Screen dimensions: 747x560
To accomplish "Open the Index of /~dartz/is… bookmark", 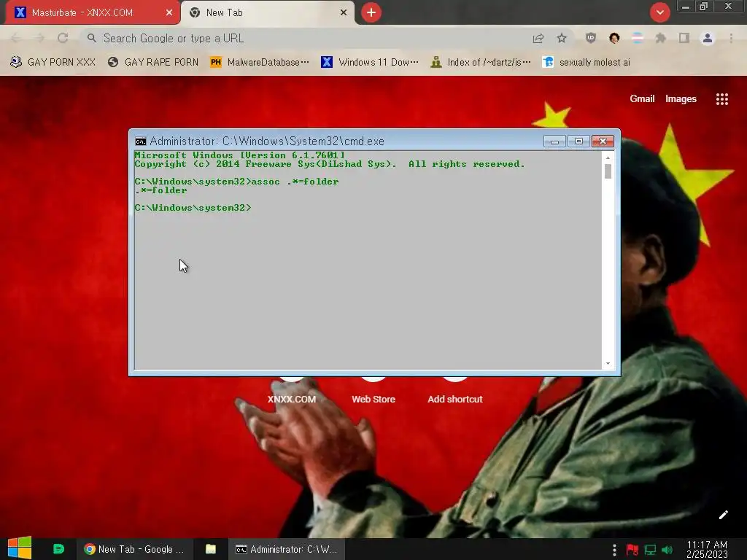I will (480, 63).
